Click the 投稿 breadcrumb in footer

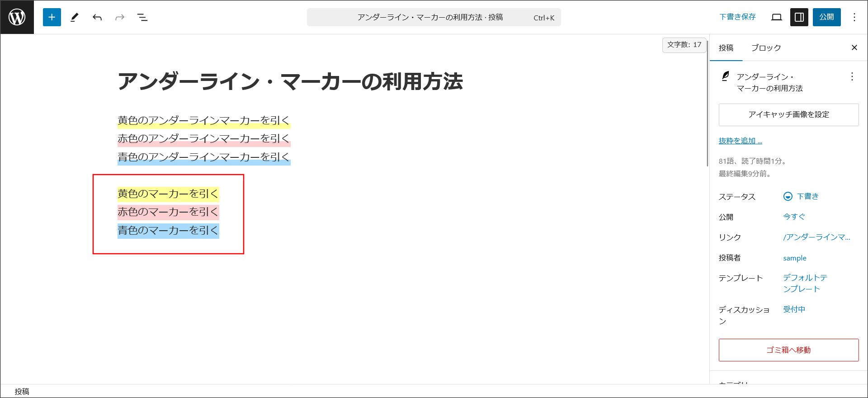(22, 392)
